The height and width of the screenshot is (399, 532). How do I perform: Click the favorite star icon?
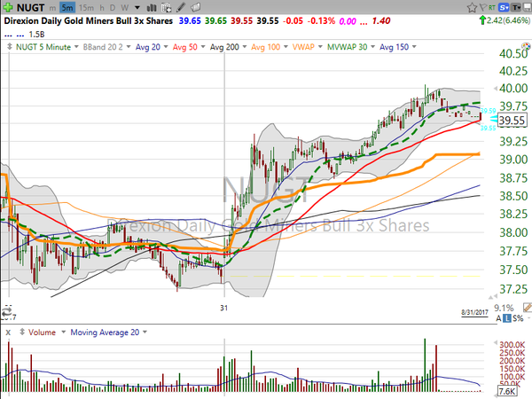pyautogui.click(x=472, y=7)
